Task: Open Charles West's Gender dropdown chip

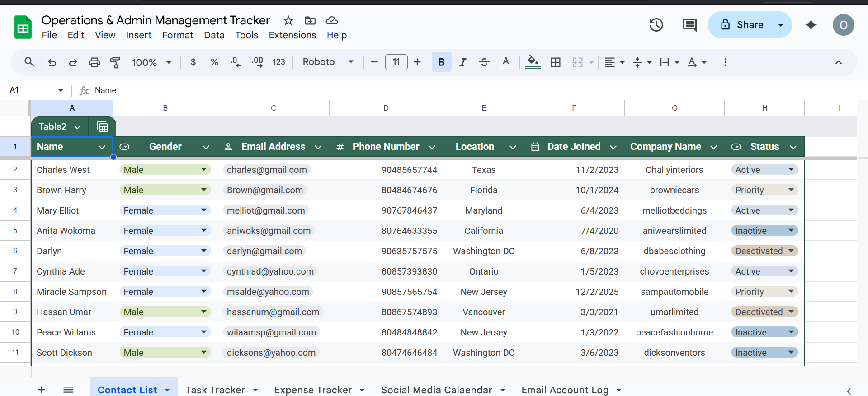Action: [165, 170]
